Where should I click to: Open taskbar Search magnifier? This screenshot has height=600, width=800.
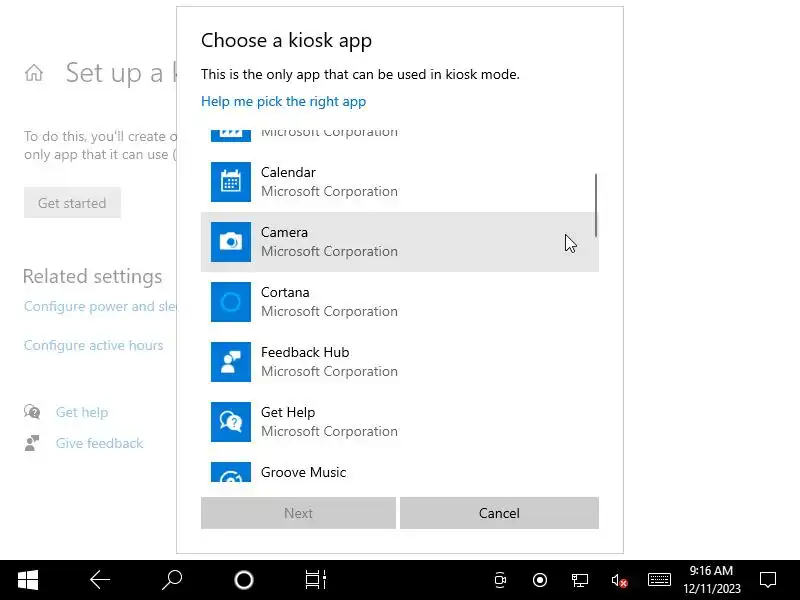click(x=172, y=580)
